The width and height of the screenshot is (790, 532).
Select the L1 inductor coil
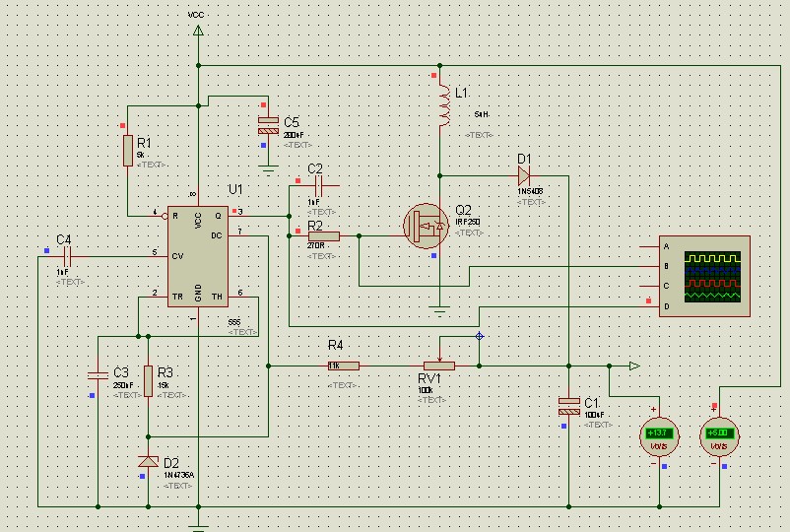coord(444,106)
